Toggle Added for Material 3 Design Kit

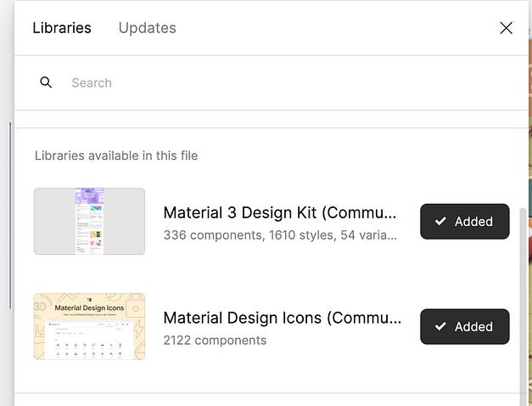pyautogui.click(x=464, y=222)
